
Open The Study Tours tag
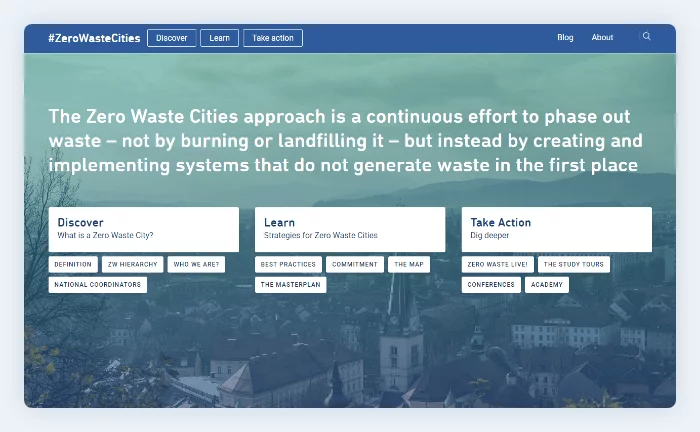574,264
